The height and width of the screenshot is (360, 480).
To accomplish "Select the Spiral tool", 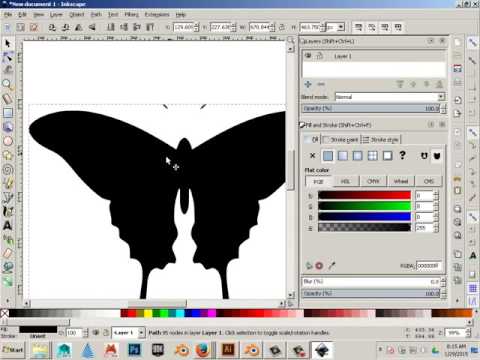I will pos(8,170).
